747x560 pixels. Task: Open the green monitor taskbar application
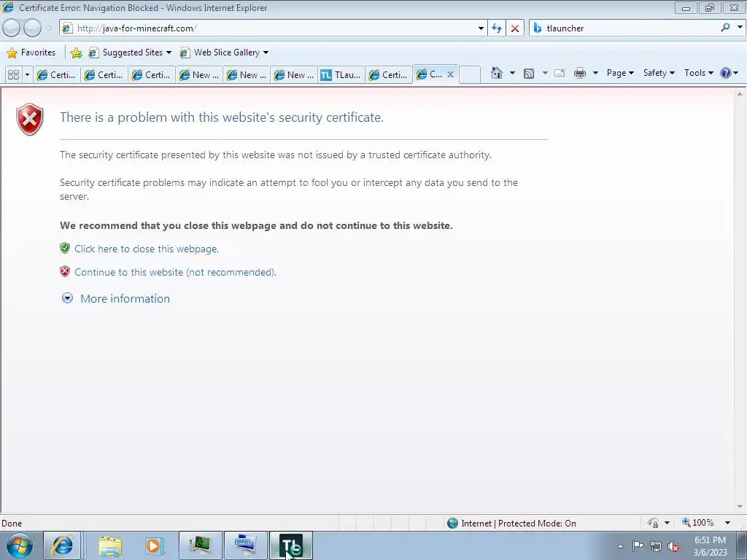pyautogui.click(x=200, y=545)
